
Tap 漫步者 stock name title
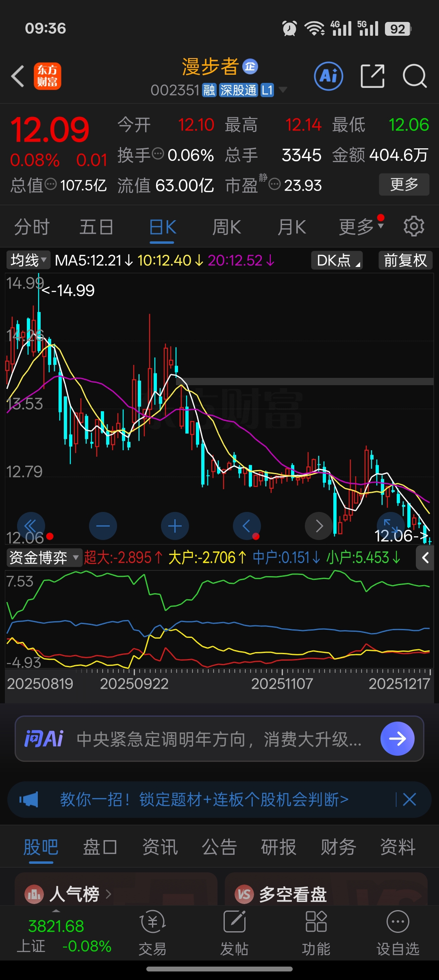click(x=210, y=66)
